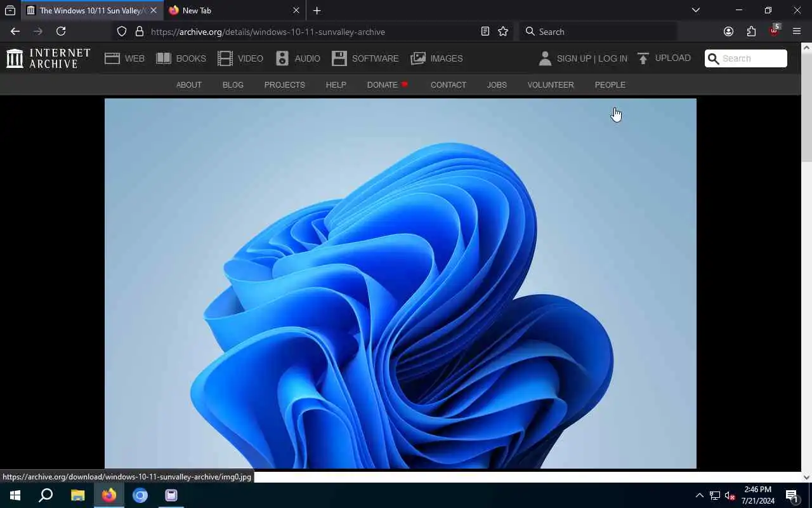Open File Explorer from taskbar
Screen dimensions: 812x508
pos(77,495)
